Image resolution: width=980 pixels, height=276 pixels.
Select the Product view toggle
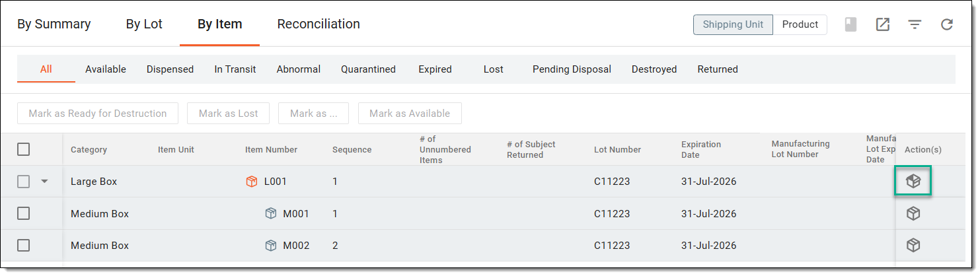click(800, 24)
